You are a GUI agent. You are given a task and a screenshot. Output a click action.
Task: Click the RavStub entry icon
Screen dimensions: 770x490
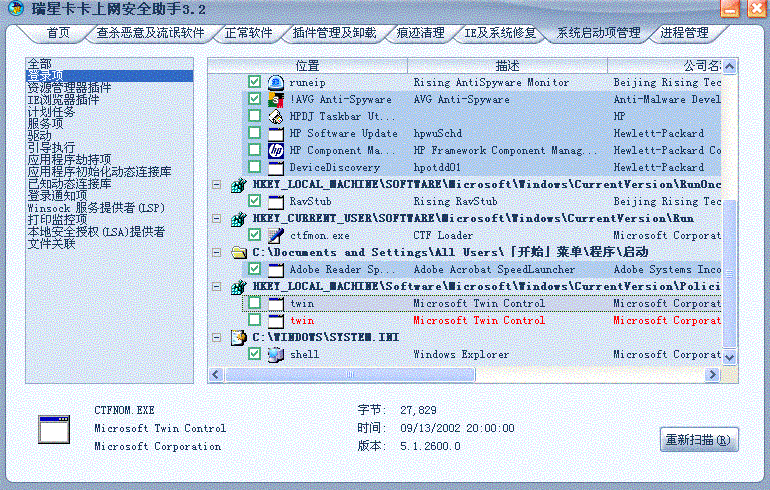(x=275, y=201)
